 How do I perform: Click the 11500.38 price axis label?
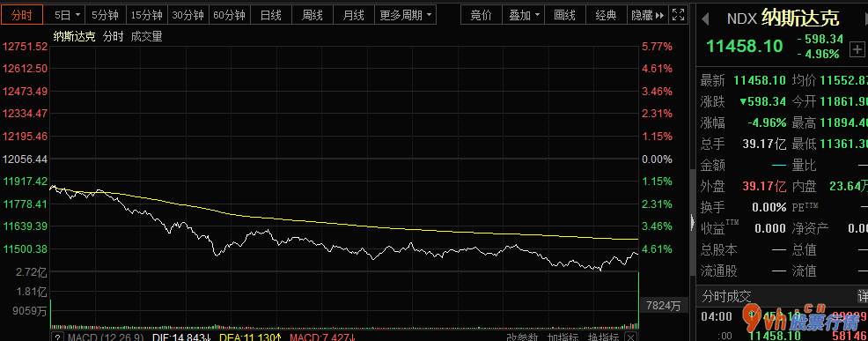pyautogui.click(x=25, y=249)
